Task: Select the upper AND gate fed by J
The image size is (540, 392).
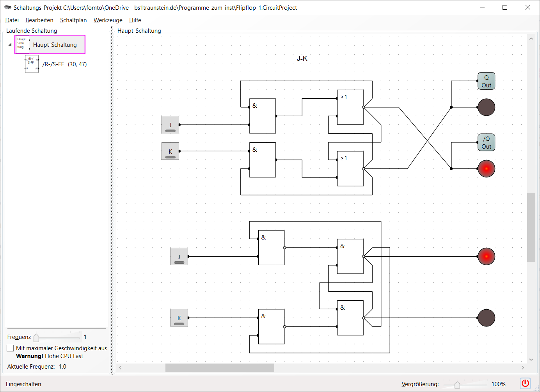Action: [263, 116]
